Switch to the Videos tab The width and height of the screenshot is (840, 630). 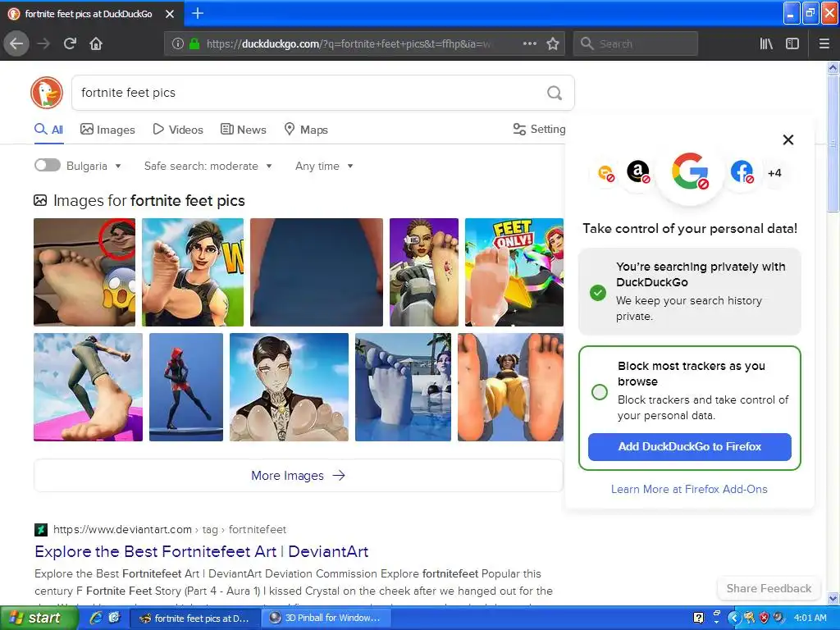click(178, 130)
